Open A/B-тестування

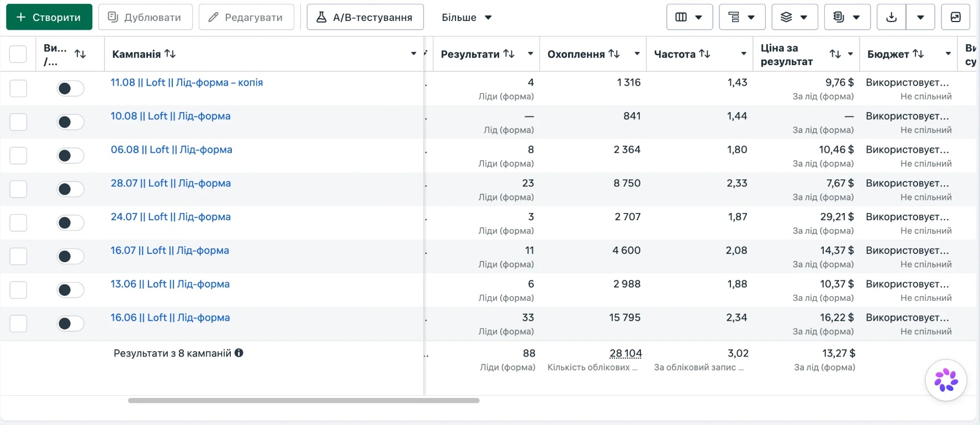[365, 17]
